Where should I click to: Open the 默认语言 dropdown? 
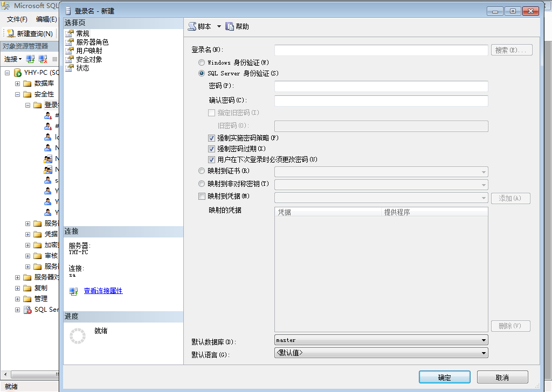381,353
